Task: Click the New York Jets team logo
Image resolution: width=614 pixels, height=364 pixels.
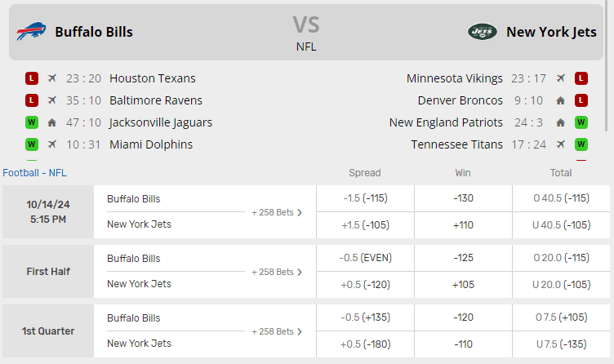Action: tap(482, 32)
